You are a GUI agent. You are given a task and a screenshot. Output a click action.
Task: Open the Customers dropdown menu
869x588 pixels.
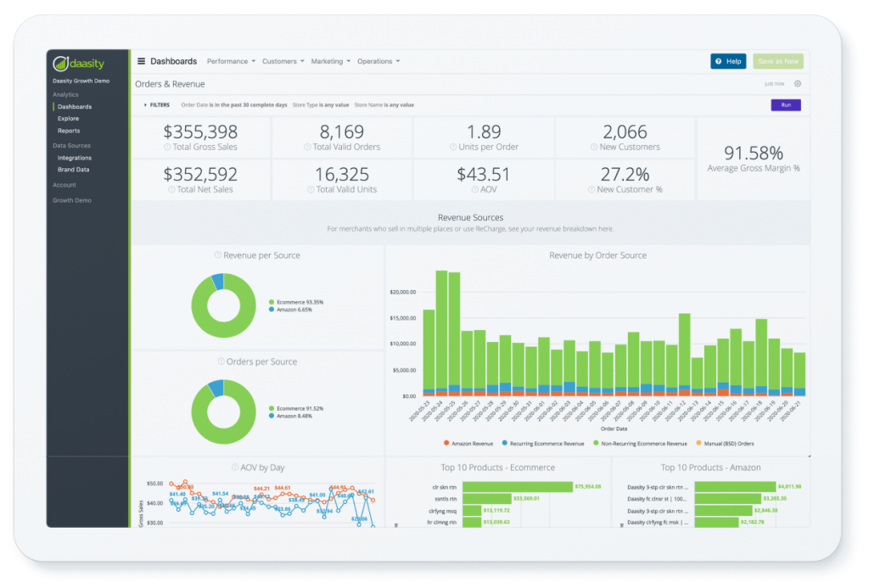click(x=283, y=60)
